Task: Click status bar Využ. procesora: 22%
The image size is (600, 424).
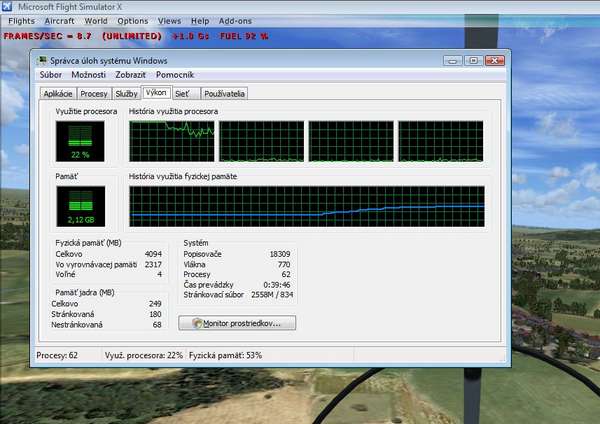Action: pyautogui.click(x=143, y=355)
